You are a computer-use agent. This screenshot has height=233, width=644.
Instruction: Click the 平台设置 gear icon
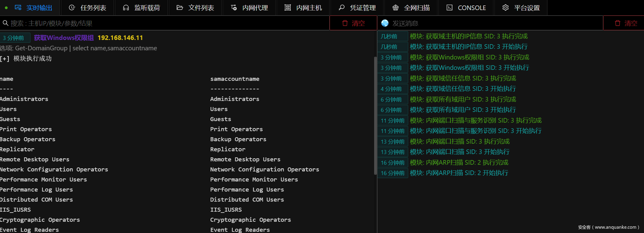coord(505,8)
